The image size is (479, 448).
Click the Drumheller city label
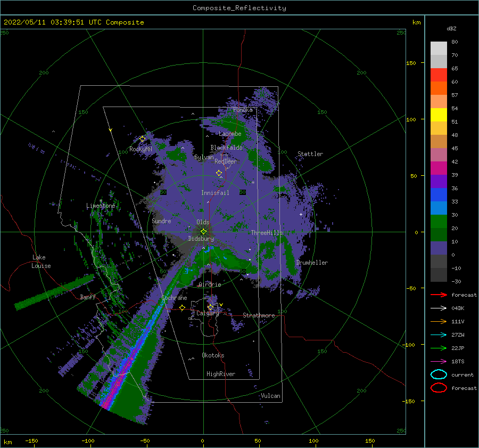(x=312, y=263)
